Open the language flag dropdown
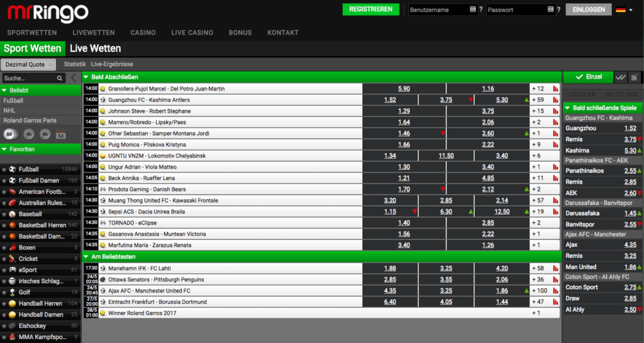This screenshot has width=644, height=343. pyautogui.click(x=624, y=10)
